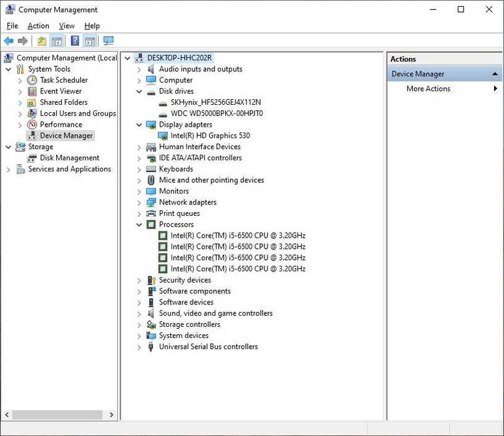Expand the Services and Applications node

click(9, 169)
